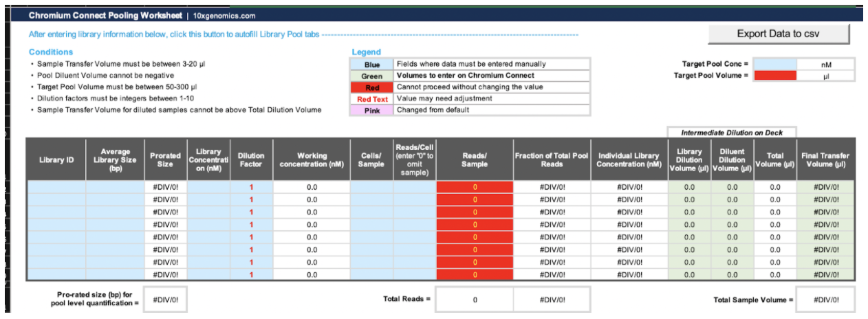Screen dimensions: 868x319
Task: Select the last data row's Average Library Size cell
Action: [x=115, y=274]
